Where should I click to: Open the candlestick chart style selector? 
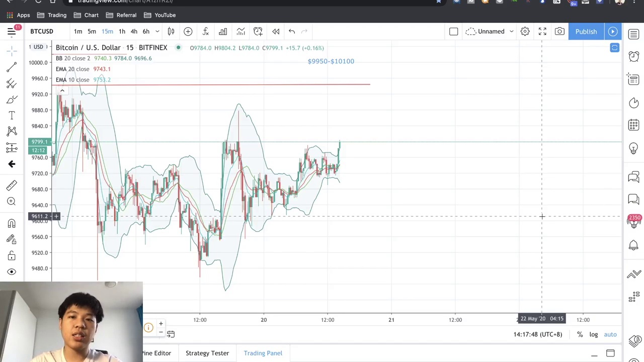tap(171, 32)
